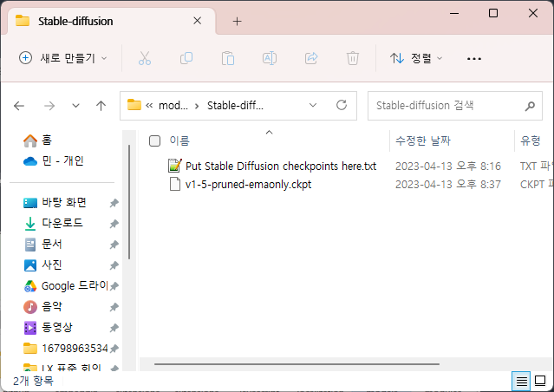Go forward with the right arrow
The height and width of the screenshot is (392, 554).
pos(49,106)
